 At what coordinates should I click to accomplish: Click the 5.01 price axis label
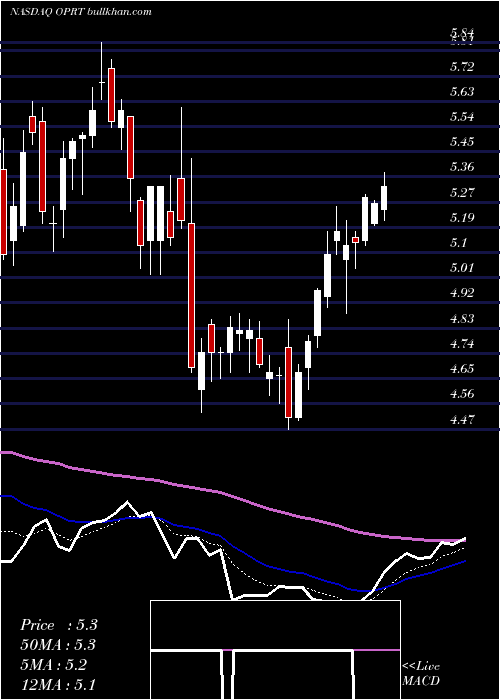[462, 268]
